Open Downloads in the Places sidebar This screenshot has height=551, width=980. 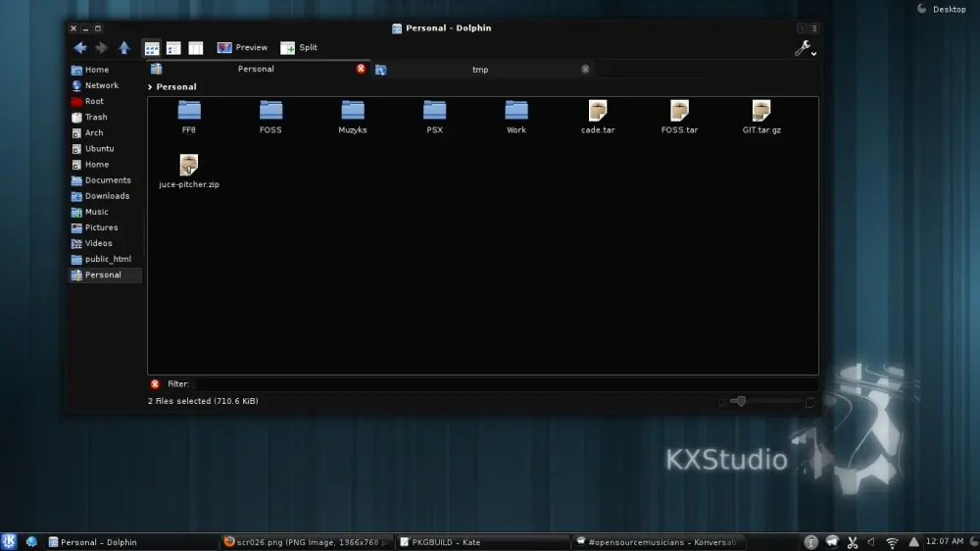coord(107,196)
